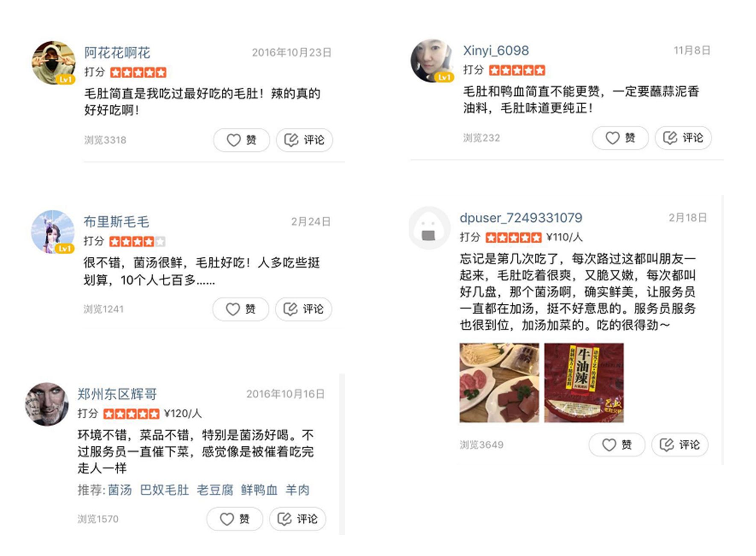Viewport: 756px width, 556px height.
Task: Comment on Xinyi_6098's review
Action: (x=683, y=138)
